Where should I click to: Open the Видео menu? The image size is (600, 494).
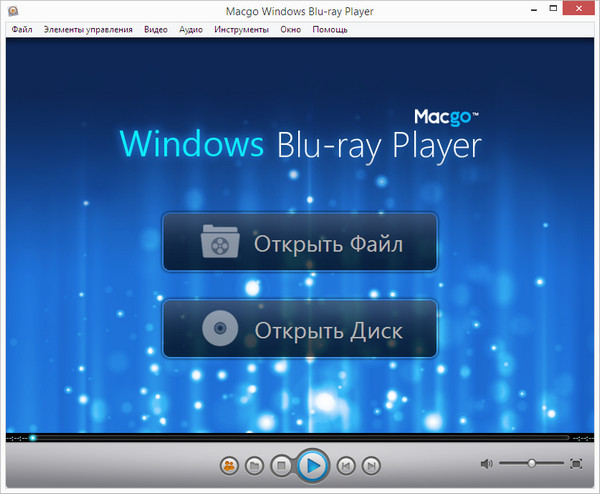[155, 30]
